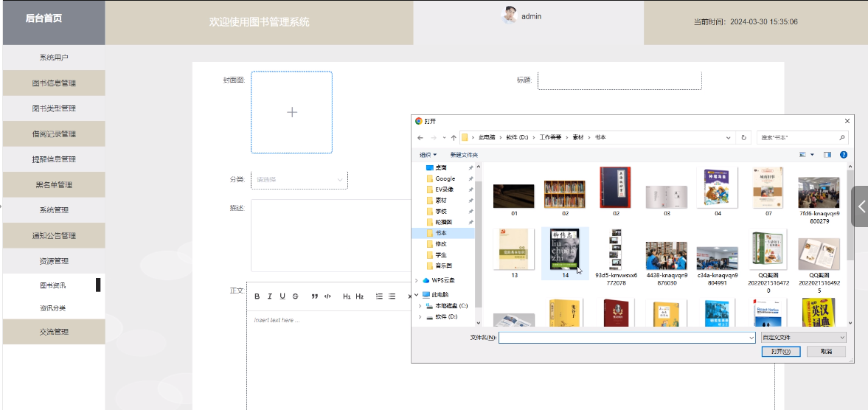Open the file dialog help

click(844, 155)
